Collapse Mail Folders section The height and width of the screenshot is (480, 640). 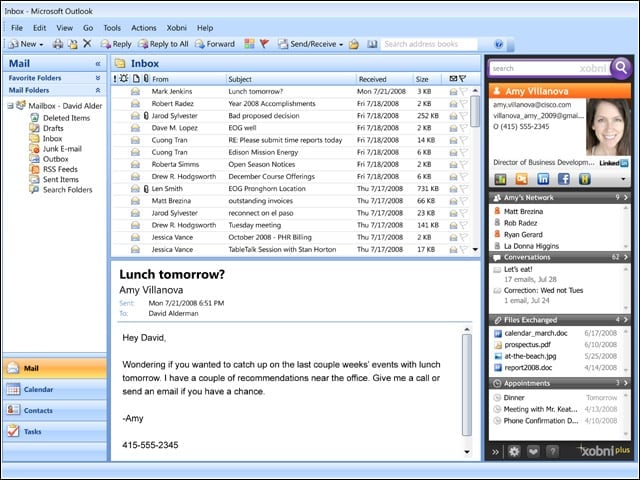coord(98,90)
